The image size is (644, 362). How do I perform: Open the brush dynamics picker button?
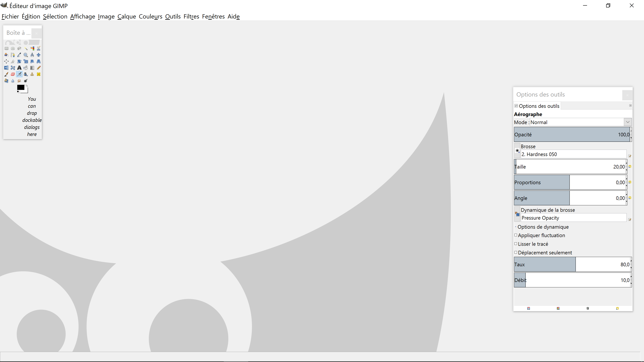517,214
